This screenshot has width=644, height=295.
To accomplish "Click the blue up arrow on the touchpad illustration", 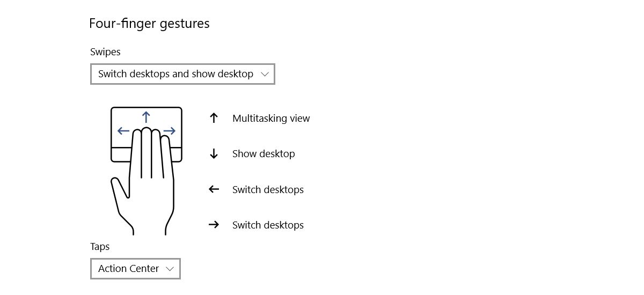I will click(x=146, y=116).
